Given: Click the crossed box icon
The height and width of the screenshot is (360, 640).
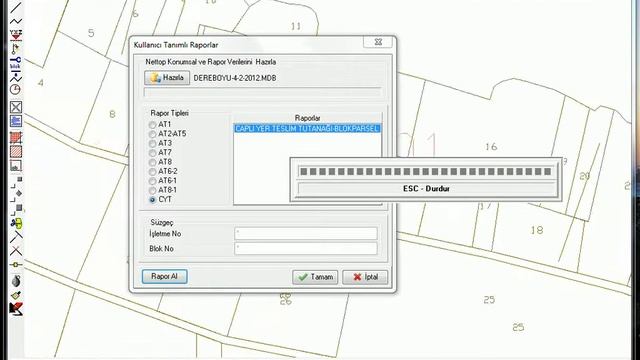Looking at the screenshot, I should pyautogui.click(x=16, y=107).
